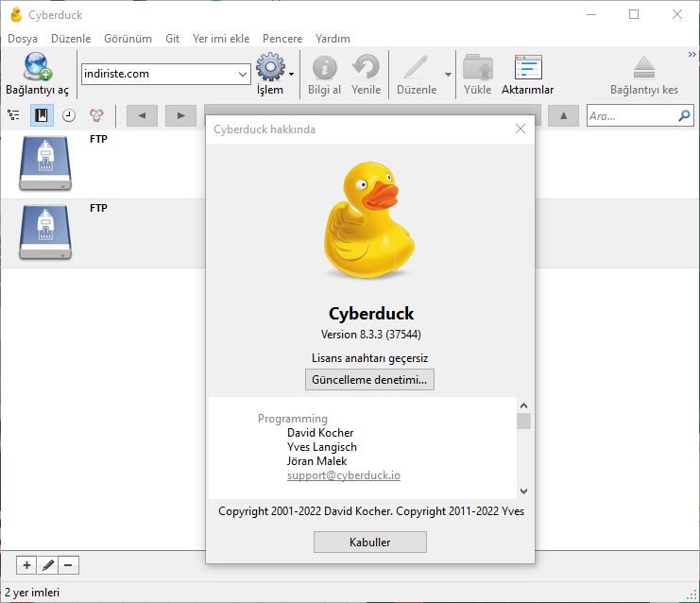Go back with the left arrow button
This screenshot has height=603, width=700.
click(x=142, y=115)
